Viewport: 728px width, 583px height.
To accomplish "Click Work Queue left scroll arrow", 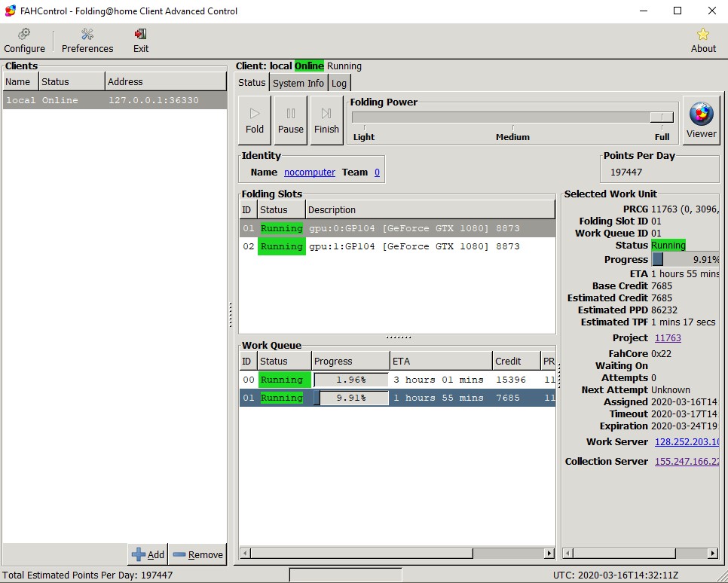I will [246, 554].
